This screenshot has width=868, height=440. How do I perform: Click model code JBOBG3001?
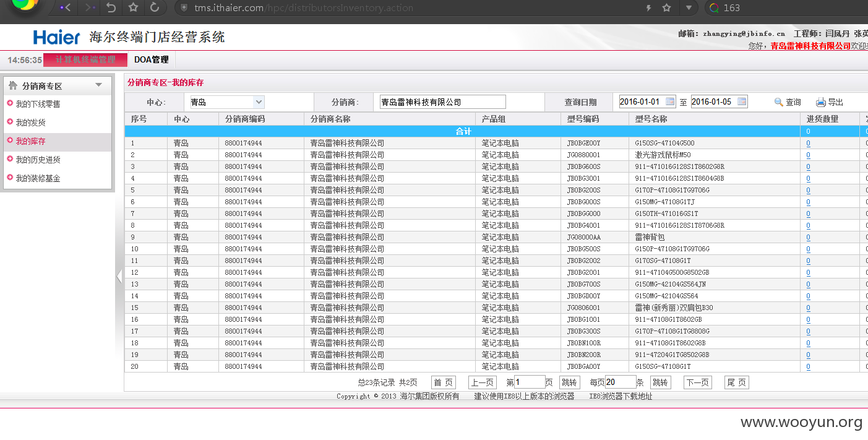[x=583, y=178]
